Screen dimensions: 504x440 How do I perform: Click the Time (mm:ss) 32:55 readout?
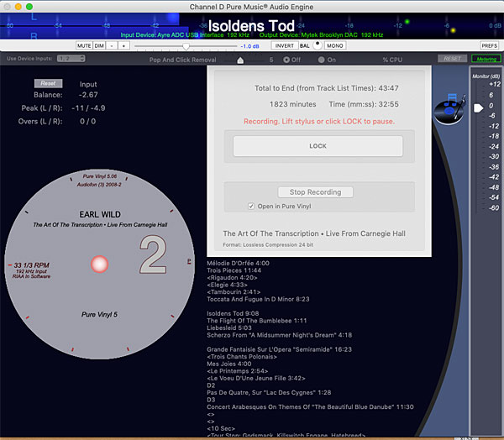pos(364,104)
